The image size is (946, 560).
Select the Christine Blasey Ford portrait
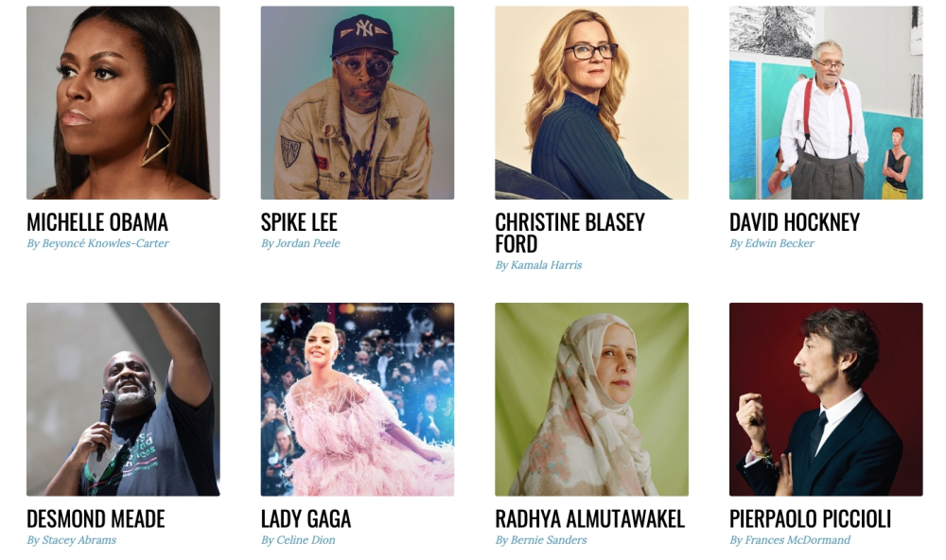(591, 102)
